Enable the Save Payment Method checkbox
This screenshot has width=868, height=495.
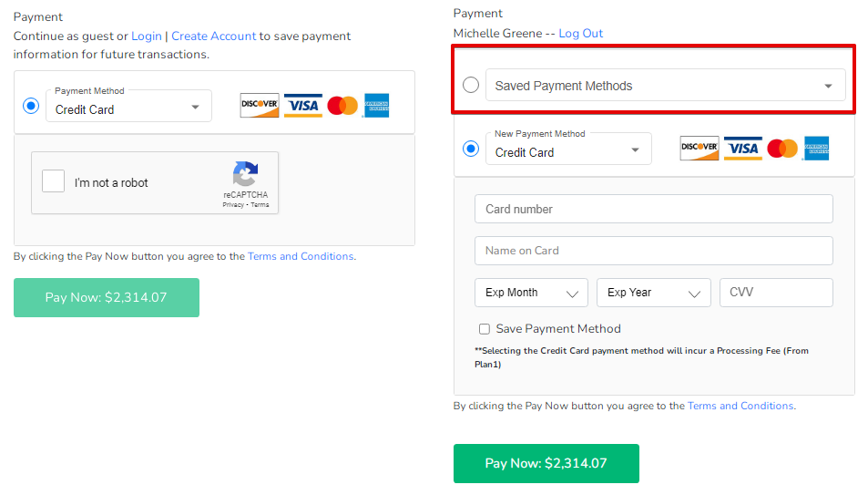485,329
